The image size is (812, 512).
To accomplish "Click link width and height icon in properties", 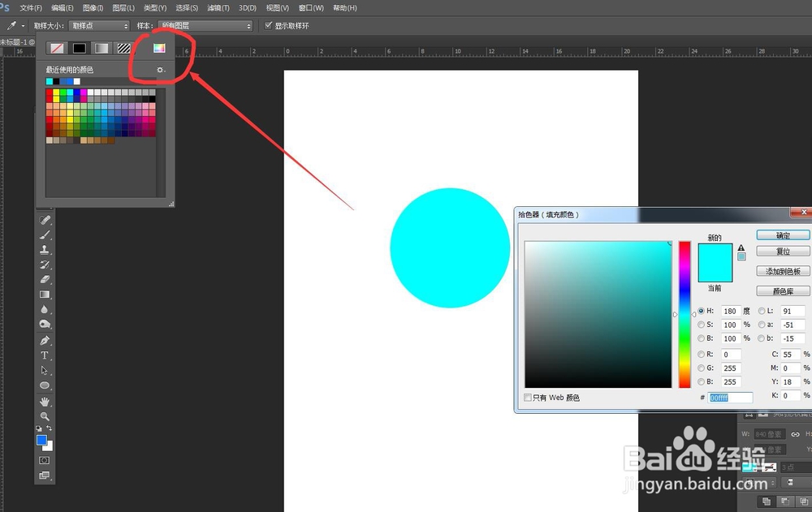I will point(795,434).
